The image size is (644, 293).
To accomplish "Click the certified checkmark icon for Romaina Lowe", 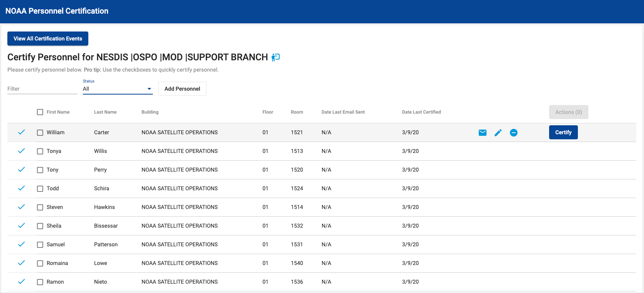I will click(21, 263).
